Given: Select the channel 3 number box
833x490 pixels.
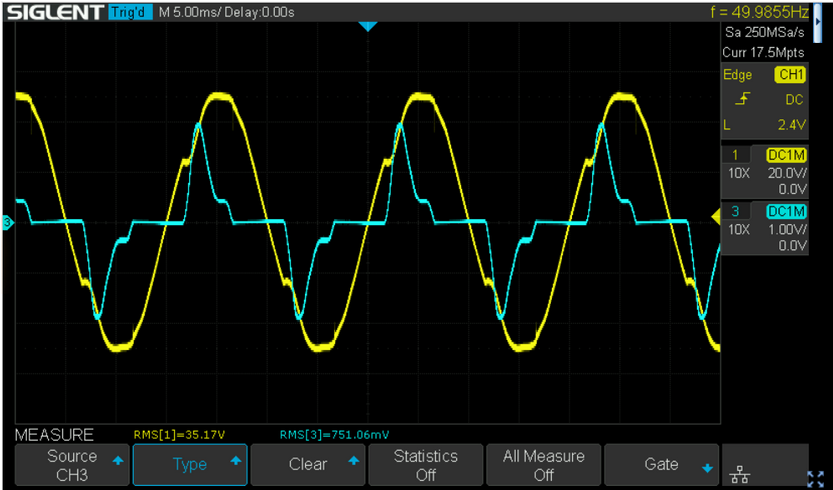Looking at the screenshot, I should [736, 211].
